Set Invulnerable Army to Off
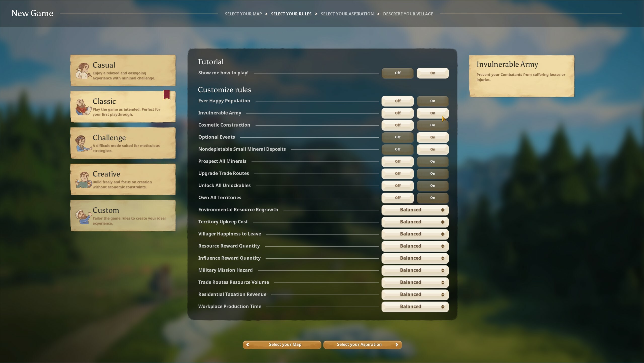Image resolution: width=644 pixels, height=363 pixels. pyautogui.click(x=398, y=113)
